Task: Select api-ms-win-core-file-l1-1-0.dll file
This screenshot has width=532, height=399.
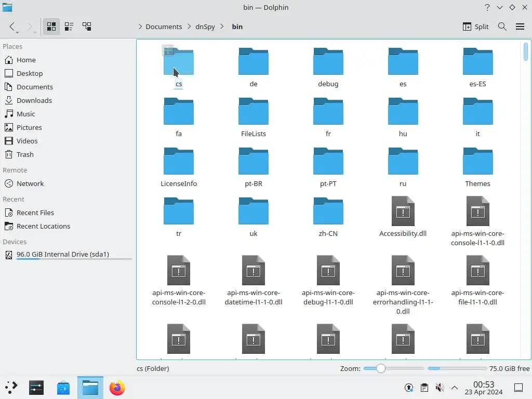Action: (x=478, y=280)
